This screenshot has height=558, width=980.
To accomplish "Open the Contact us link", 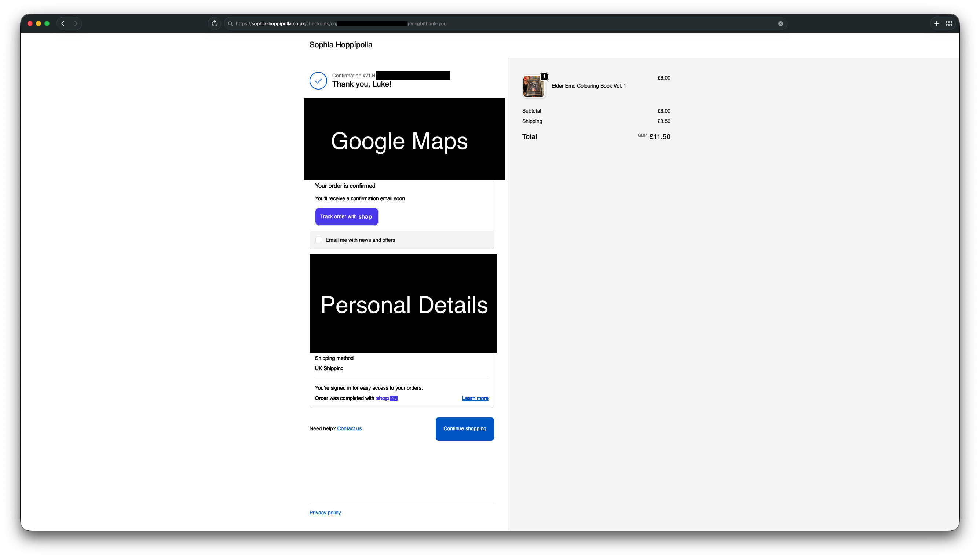I will (x=349, y=428).
